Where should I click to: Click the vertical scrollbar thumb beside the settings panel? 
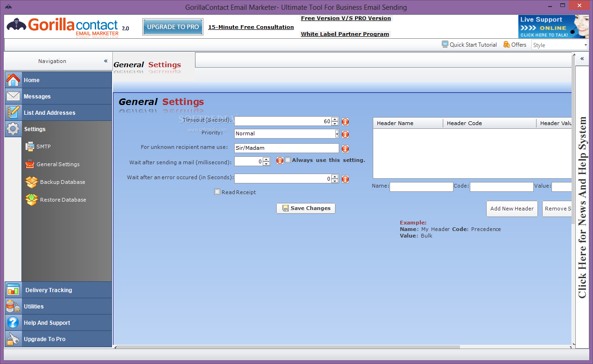click(573, 140)
